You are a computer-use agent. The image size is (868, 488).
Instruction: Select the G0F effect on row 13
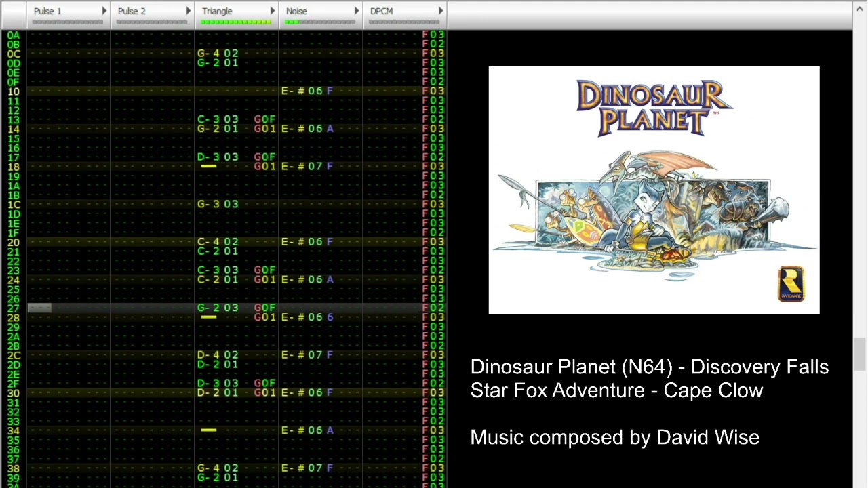click(264, 119)
